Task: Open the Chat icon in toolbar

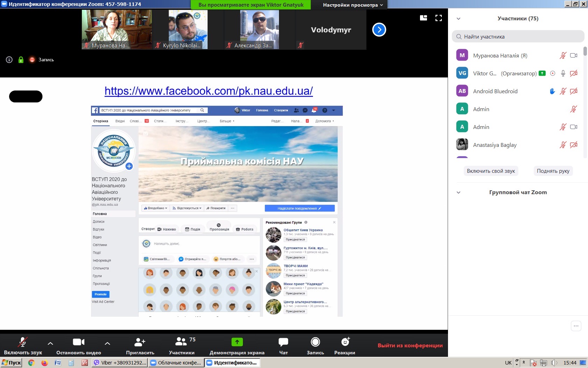Action: (x=283, y=342)
